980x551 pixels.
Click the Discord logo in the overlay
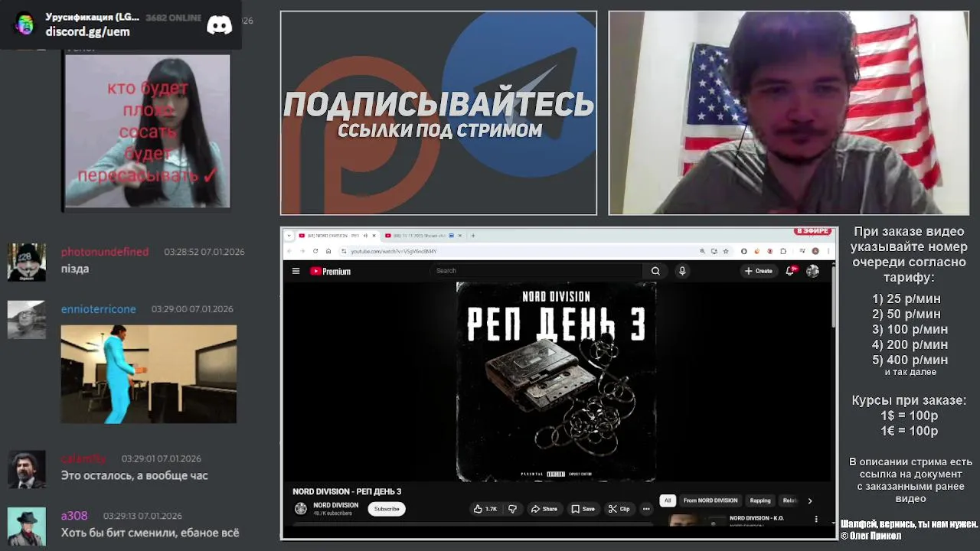(220, 24)
